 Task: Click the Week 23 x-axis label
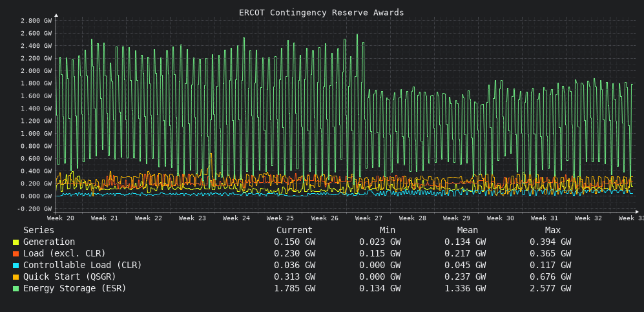pos(192,218)
